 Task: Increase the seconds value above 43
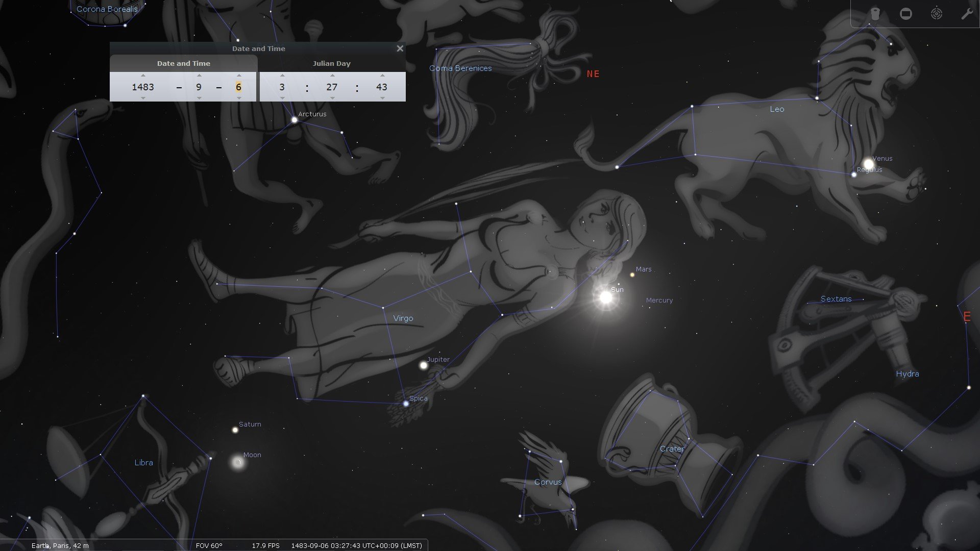pyautogui.click(x=382, y=76)
